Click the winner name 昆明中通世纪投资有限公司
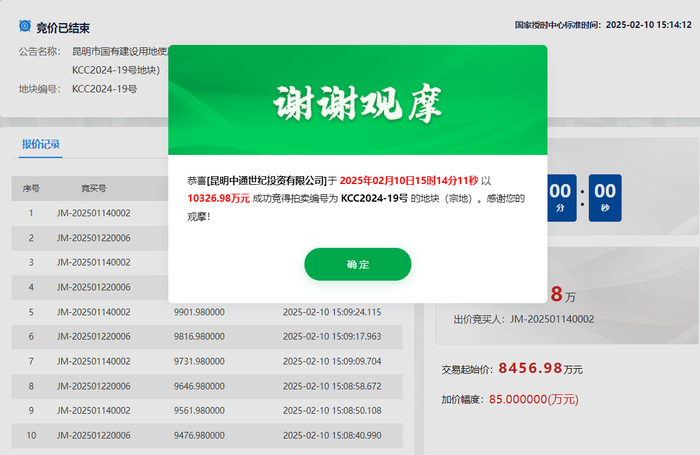This screenshot has width=700, height=455. click(x=267, y=181)
